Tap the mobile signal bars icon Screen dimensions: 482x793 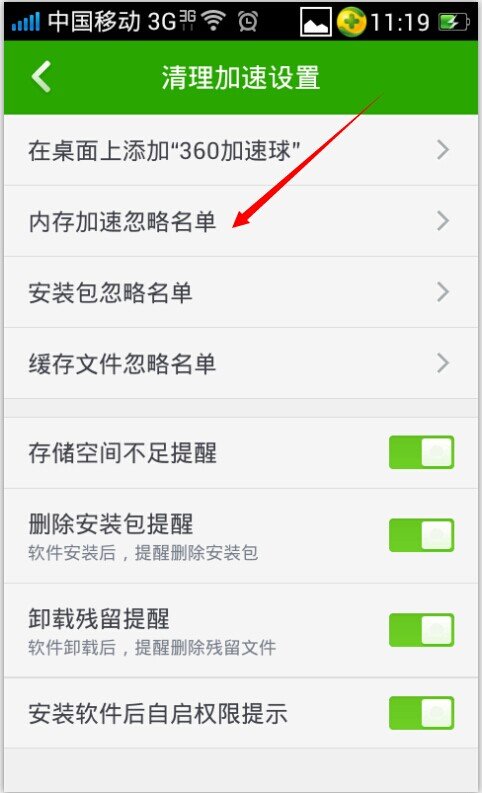coord(25,22)
